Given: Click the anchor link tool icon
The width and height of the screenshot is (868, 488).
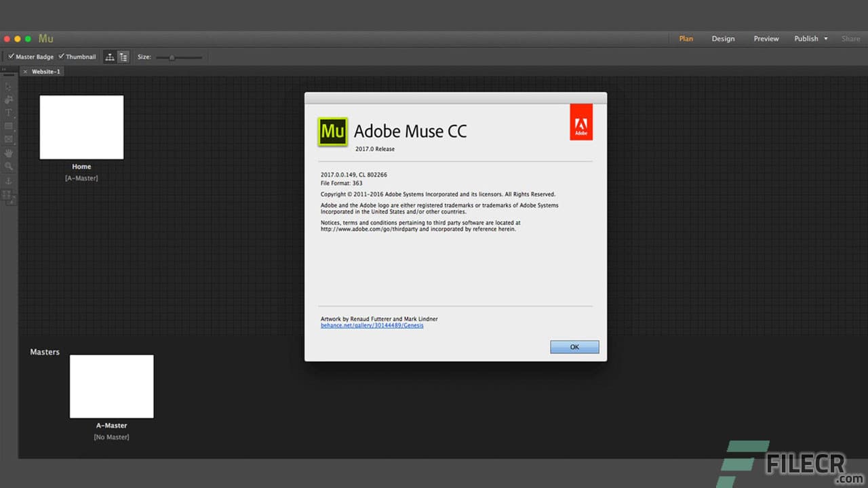Looking at the screenshot, I should (x=9, y=182).
